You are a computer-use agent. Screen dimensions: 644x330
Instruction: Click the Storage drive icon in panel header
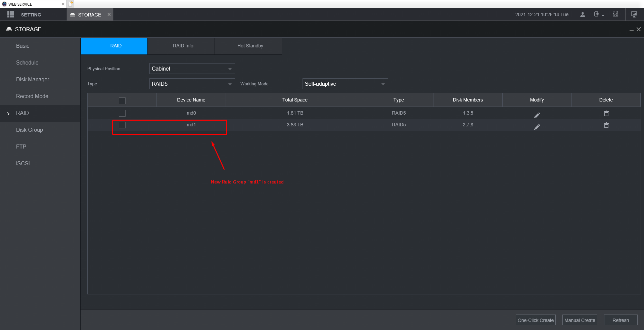(9, 29)
